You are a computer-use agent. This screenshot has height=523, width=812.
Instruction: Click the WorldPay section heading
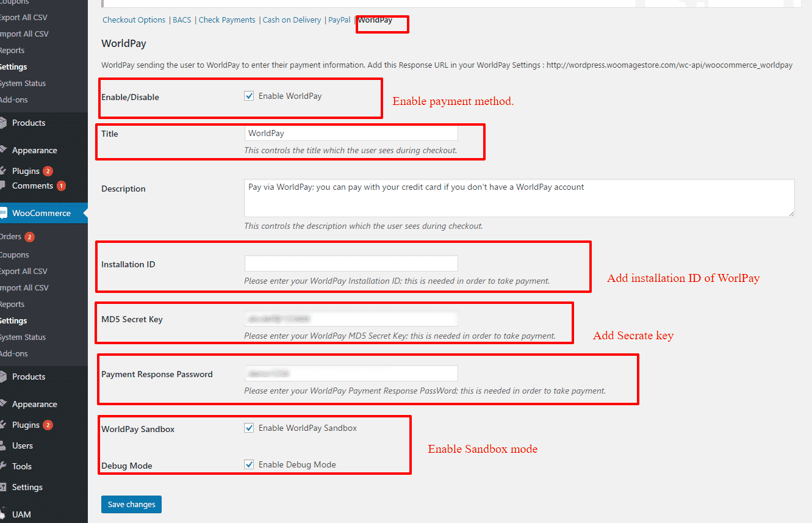(x=124, y=43)
